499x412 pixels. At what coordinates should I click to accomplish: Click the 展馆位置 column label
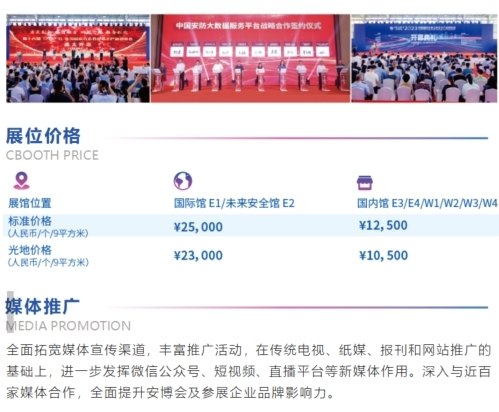pyautogui.click(x=30, y=203)
